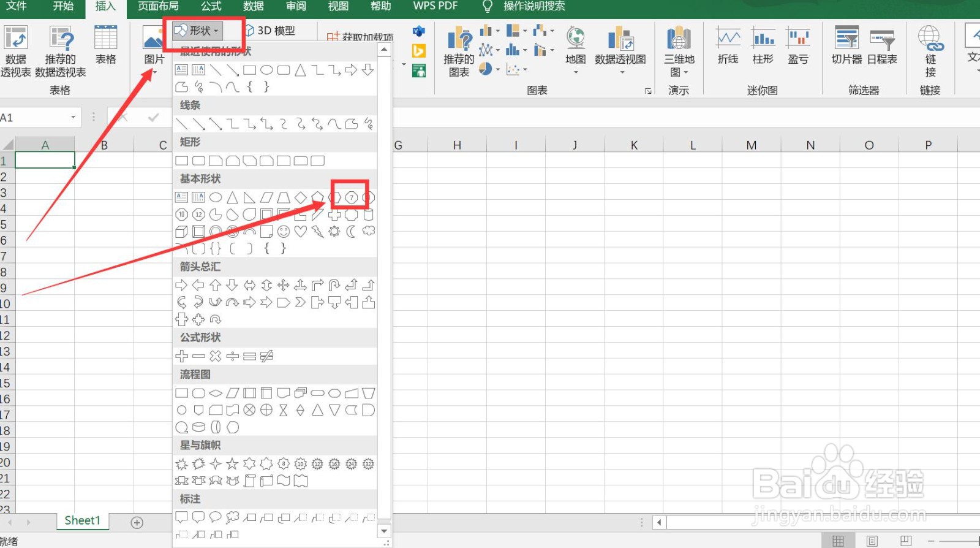Viewport: 980px width, 548px height.
Task: Click the 操作说明搜索 search box
Action: click(x=534, y=6)
